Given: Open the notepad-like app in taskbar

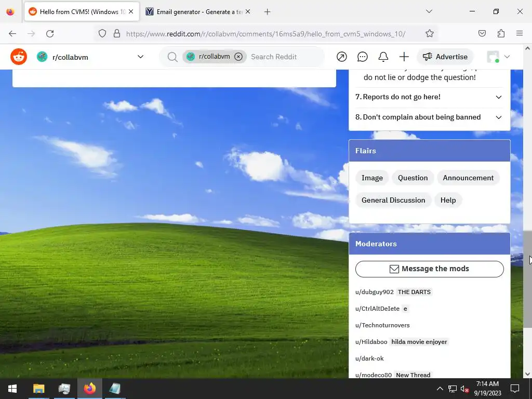Looking at the screenshot, I should pyautogui.click(x=115, y=389).
